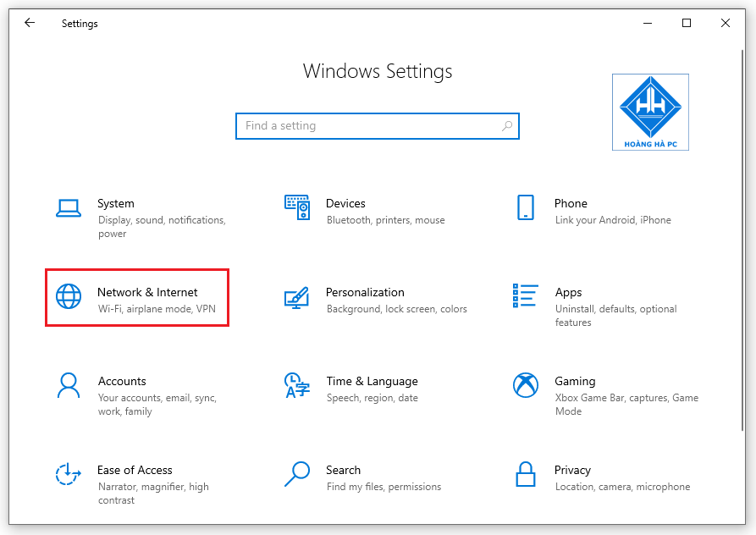The height and width of the screenshot is (535, 756).
Task: Click the Ease of Access icon
Action: [68, 474]
